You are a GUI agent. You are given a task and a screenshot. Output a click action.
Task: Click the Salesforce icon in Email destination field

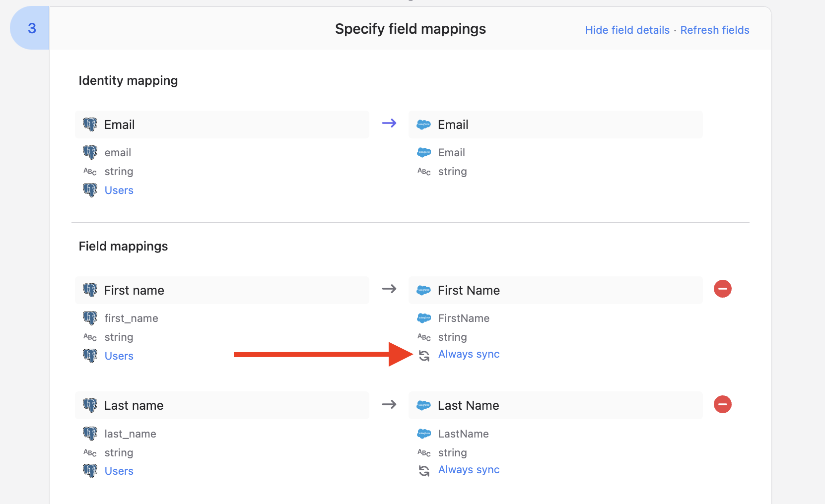pyautogui.click(x=423, y=125)
